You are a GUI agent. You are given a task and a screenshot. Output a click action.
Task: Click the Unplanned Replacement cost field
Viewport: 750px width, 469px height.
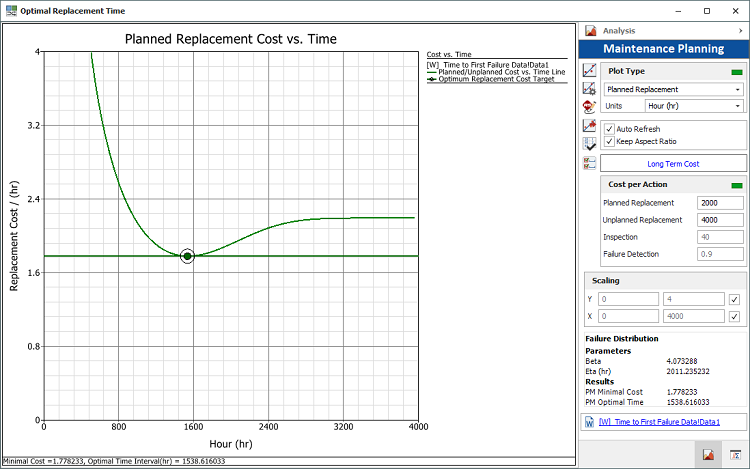pos(720,220)
